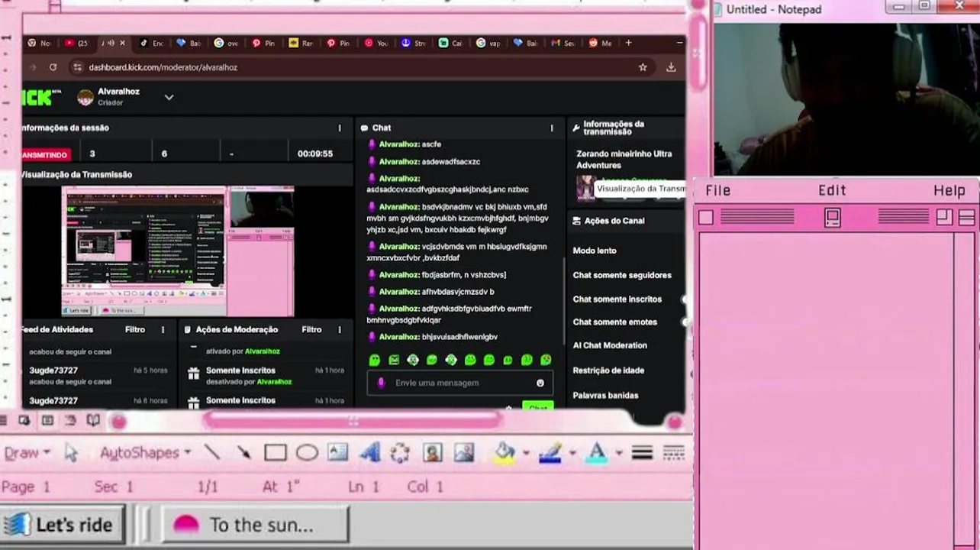The height and width of the screenshot is (550, 980).
Task: Open emoji picker in chat message box
Action: pos(540,383)
